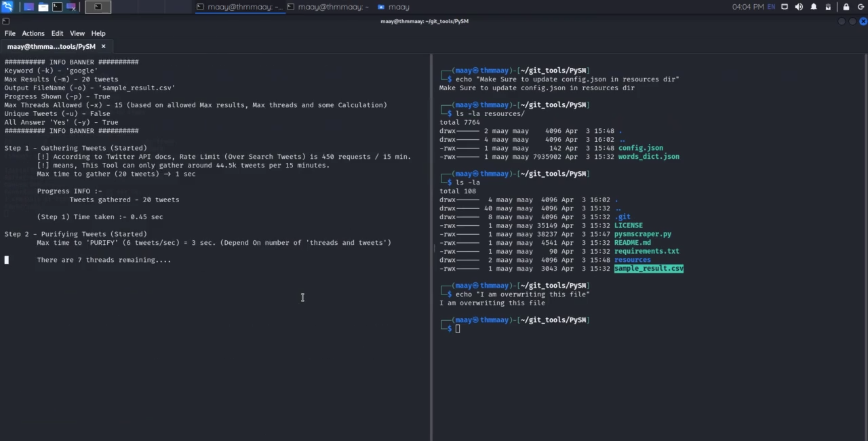Click requirements.txt in the ls output
This screenshot has height=441, width=868.
(647, 251)
